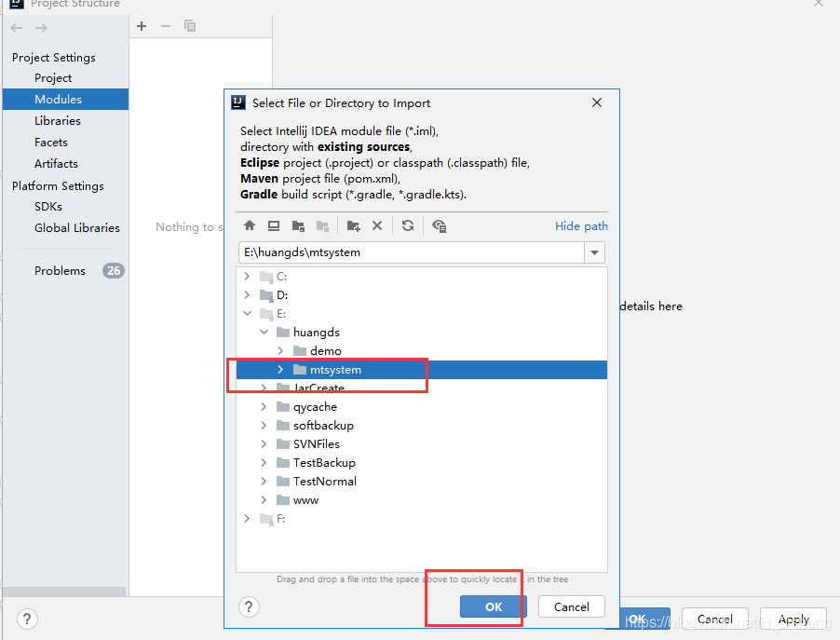Click Show Hidden Files and Directories icon
The image size is (840, 640).
[440, 225]
